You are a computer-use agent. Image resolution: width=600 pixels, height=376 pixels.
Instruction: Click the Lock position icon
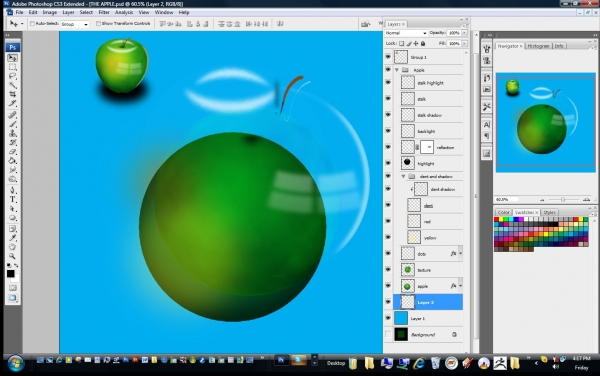416,44
